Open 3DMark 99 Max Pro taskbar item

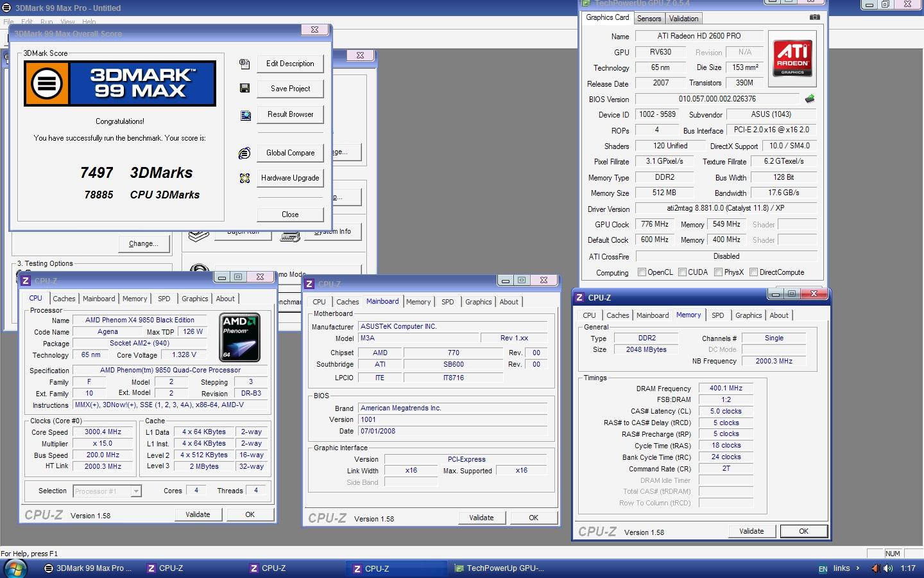click(x=87, y=568)
